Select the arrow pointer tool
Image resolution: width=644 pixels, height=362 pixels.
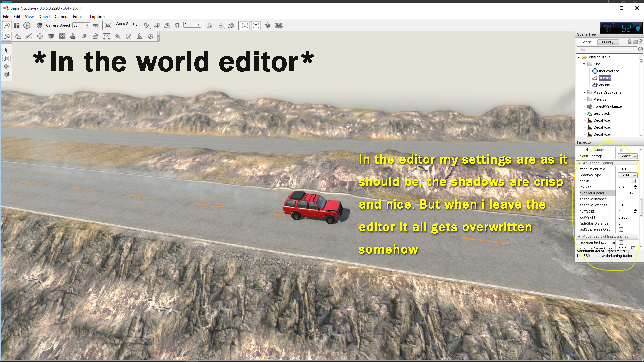point(6,50)
